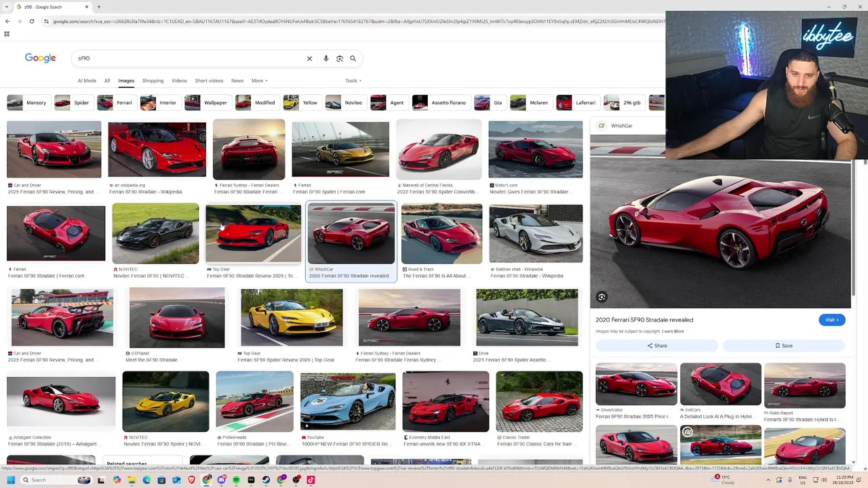The width and height of the screenshot is (868, 488).
Task: Open Road & Track SF90 image
Action: click(x=441, y=234)
